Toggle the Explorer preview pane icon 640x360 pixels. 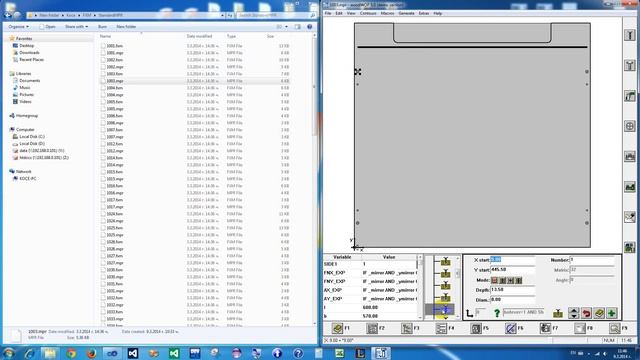click(x=298, y=27)
